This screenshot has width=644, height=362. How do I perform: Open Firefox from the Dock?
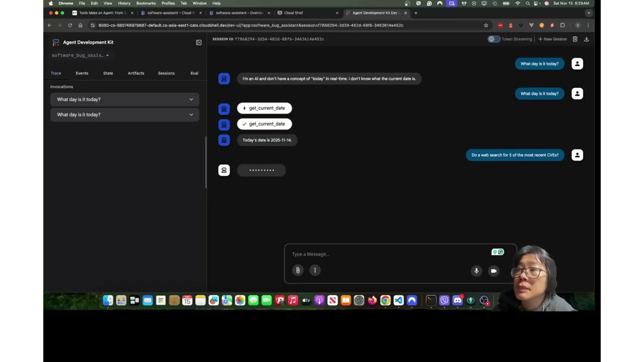pos(372,300)
